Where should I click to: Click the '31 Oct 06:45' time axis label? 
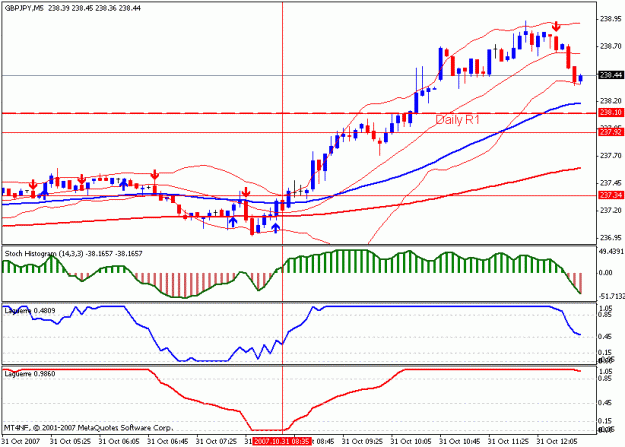click(x=167, y=441)
